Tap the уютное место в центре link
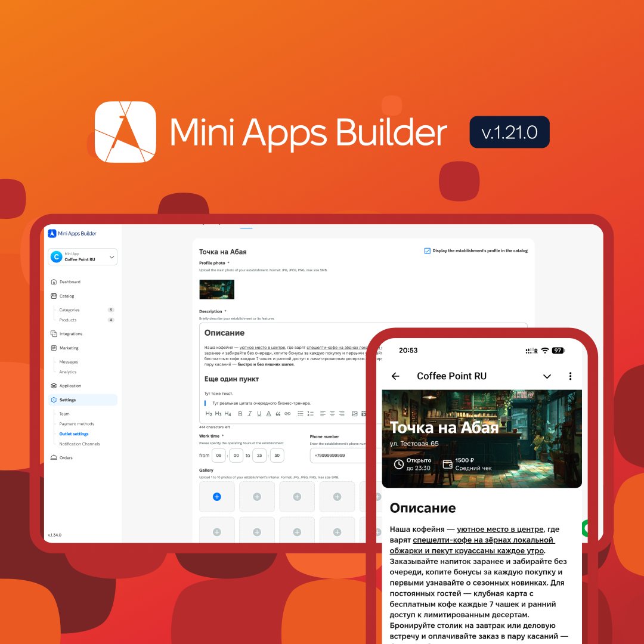 pos(500,529)
